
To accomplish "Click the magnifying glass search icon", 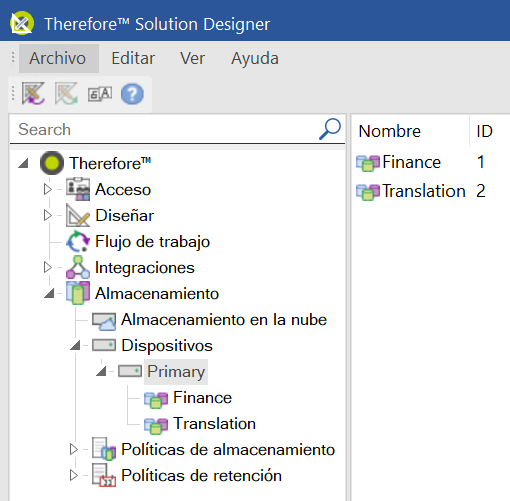I will pyautogui.click(x=330, y=129).
